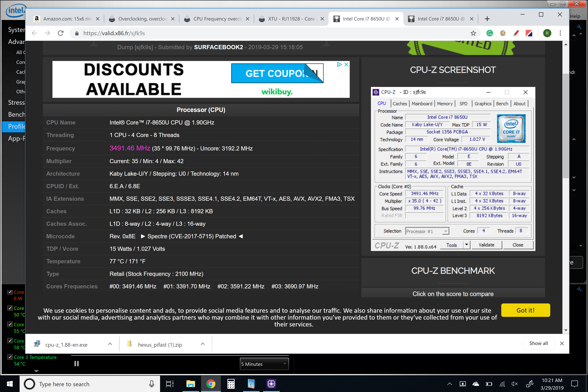Click the site lock icon in address bar
Screen dimensions: 588x392
coord(77,33)
